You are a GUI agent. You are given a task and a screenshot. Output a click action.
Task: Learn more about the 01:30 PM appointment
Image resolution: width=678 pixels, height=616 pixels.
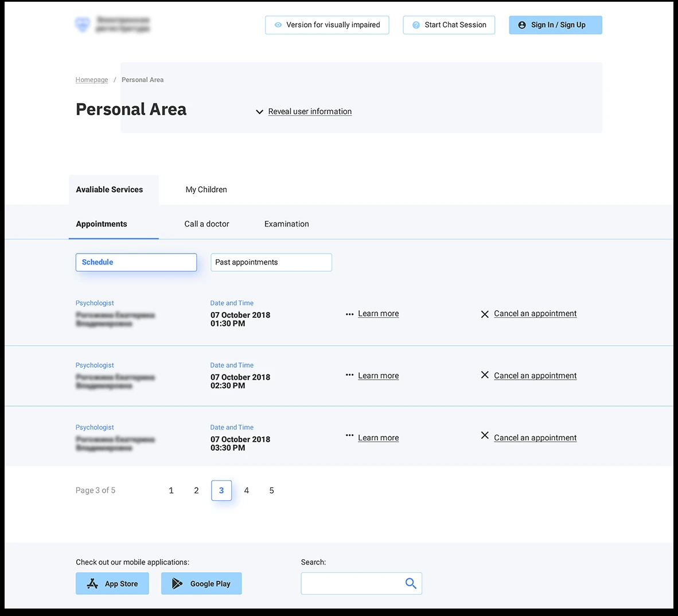(x=379, y=313)
